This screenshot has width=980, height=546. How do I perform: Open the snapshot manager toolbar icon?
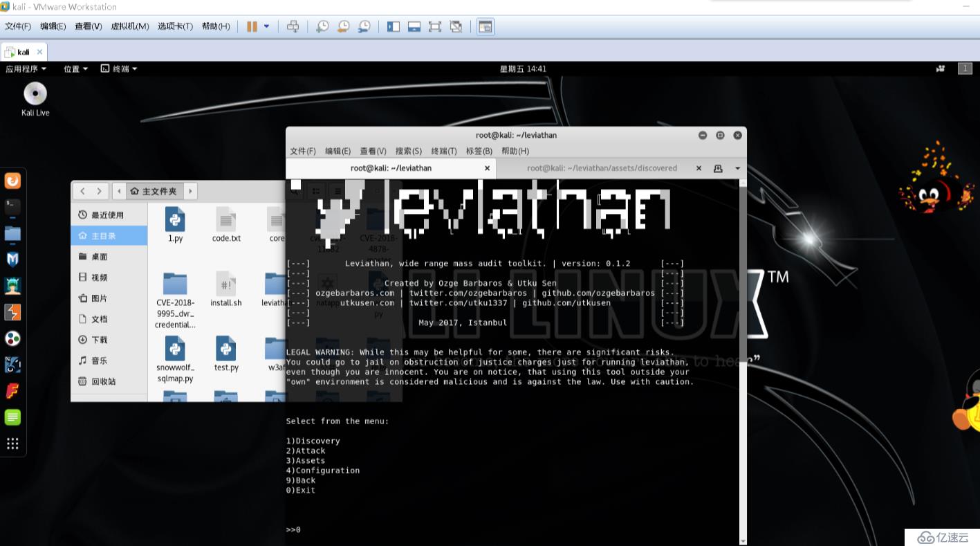pyautogui.click(x=364, y=26)
